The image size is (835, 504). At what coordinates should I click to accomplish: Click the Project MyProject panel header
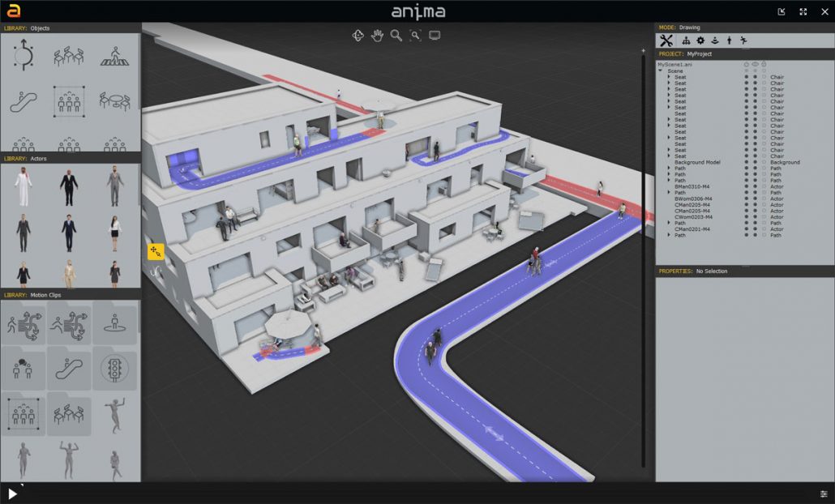click(x=745, y=53)
